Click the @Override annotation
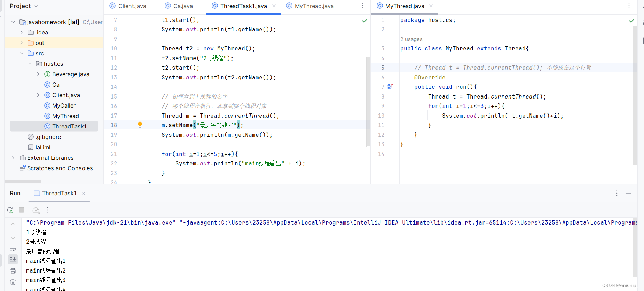This screenshot has width=644, height=291. pyautogui.click(x=430, y=77)
